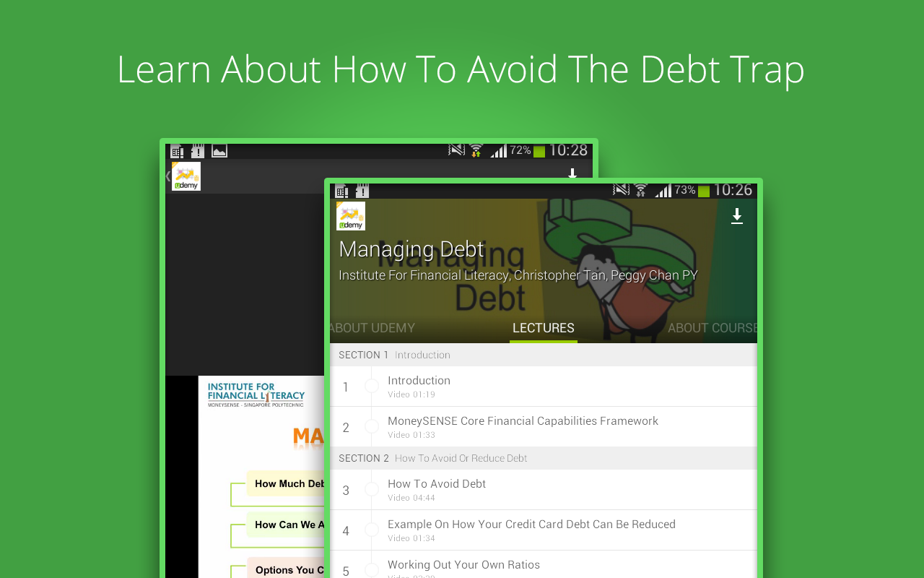Tap SIM card notification icon in back window
This screenshot has height=578, width=924.
pyautogui.click(x=177, y=151)
